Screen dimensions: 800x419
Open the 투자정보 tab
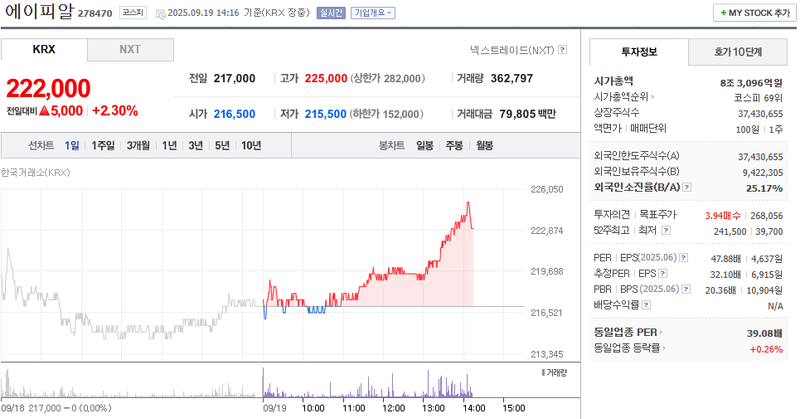639,52
